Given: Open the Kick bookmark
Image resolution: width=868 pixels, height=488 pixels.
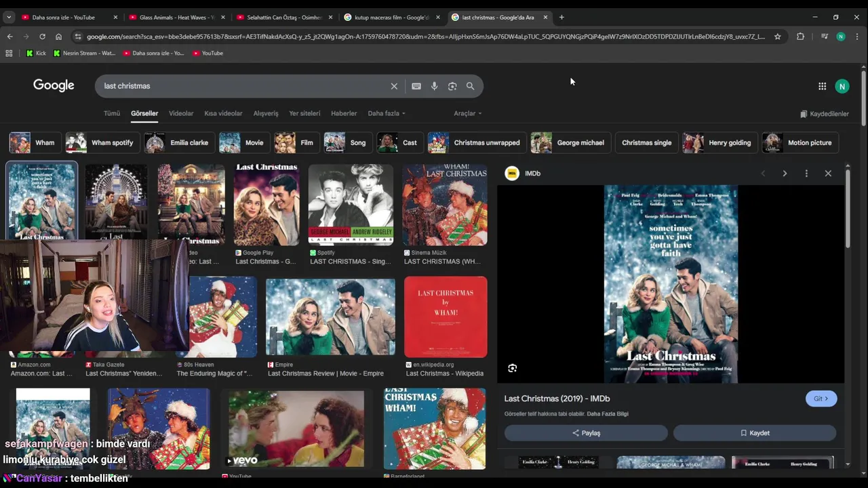Looking at the screenshot, I should click(36, 53).
